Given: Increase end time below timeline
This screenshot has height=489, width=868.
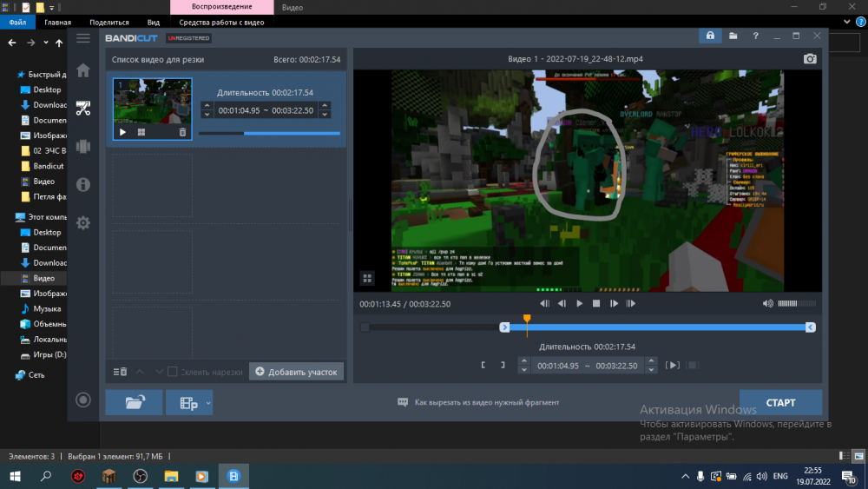Looking at the screenshot, I should click(x=651, y=360).
